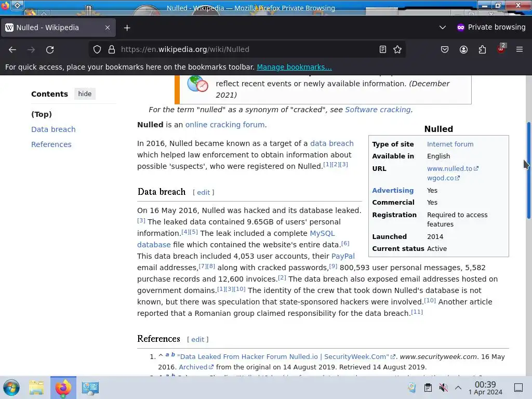The width and height of the screenshot is (532, 399).
Task: Edit the References section
Action: (x=197, y=339)
